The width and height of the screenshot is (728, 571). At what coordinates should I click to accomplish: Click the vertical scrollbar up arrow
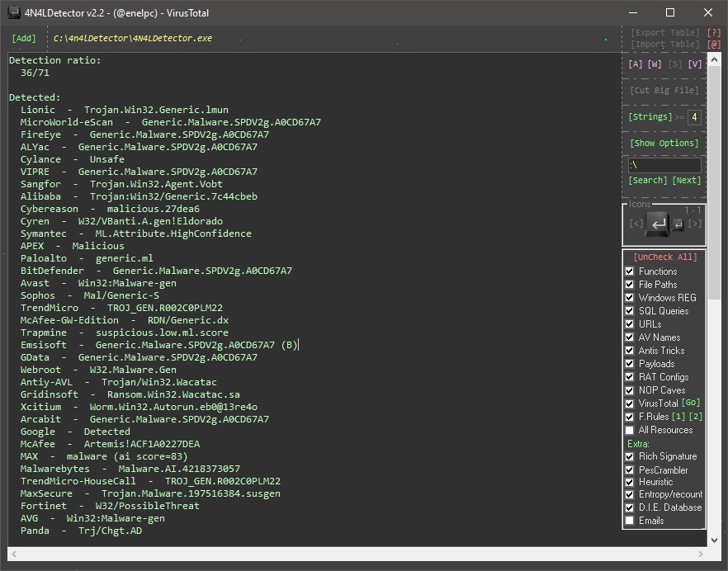point(715,60)
